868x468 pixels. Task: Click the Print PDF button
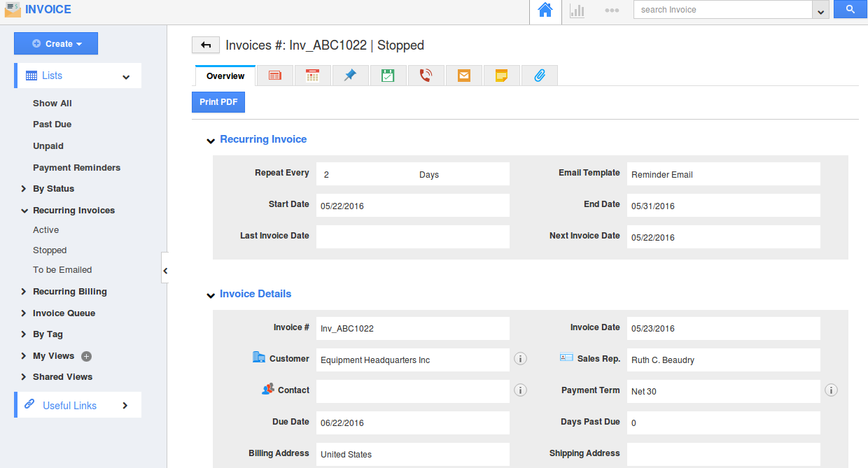218,102
